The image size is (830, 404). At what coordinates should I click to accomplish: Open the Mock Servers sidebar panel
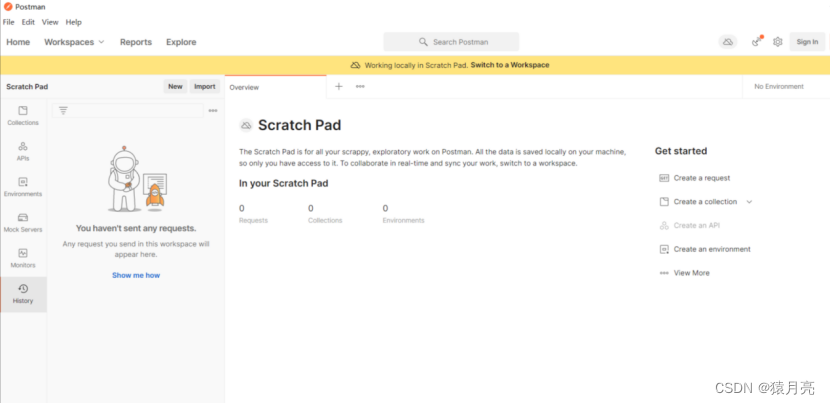tap(23, 222)
